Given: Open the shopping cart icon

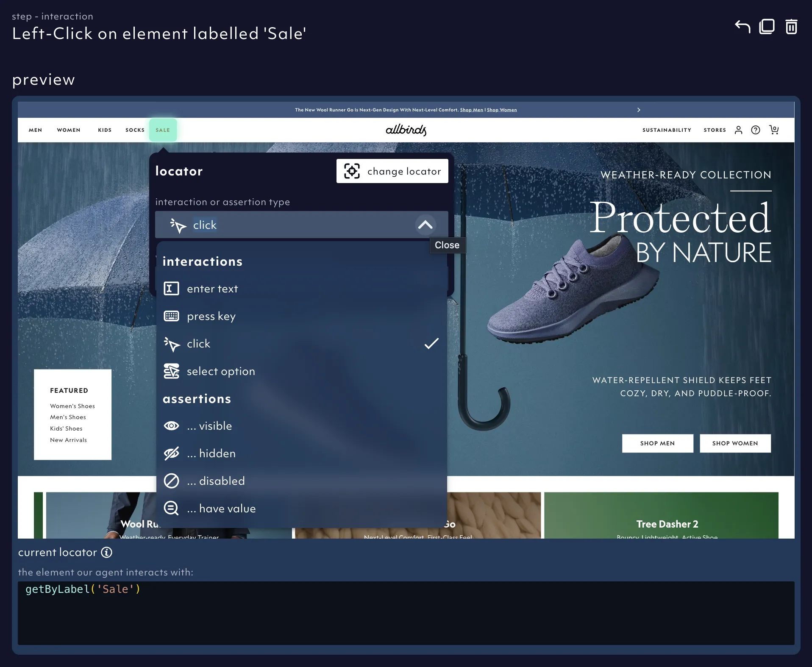Looking at the screenshot, I should pos(774,130).
